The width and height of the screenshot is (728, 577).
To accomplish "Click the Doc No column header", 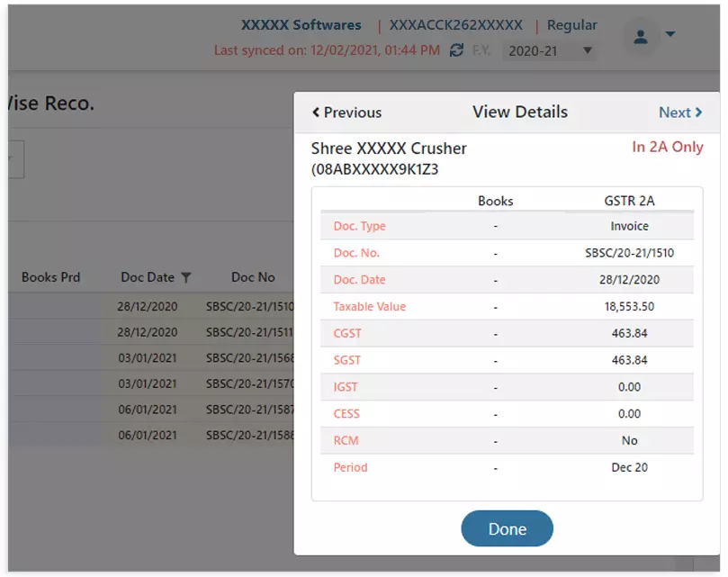I will coord(253,278).
